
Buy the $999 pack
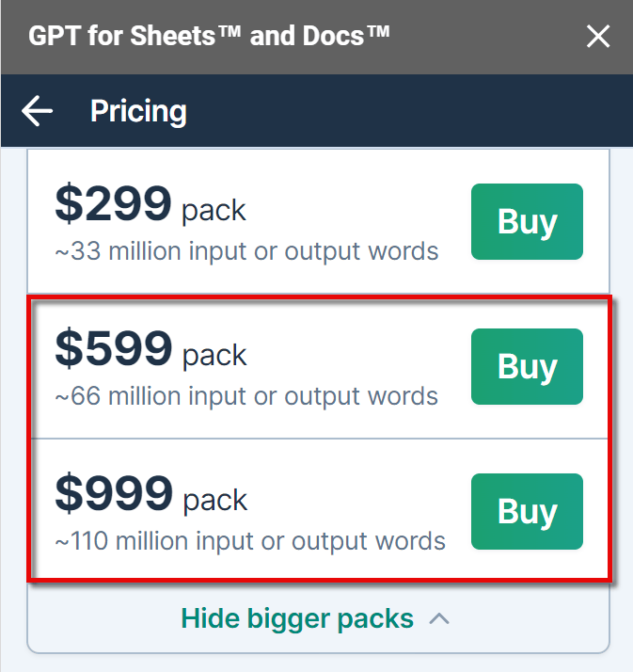point(527,511)
